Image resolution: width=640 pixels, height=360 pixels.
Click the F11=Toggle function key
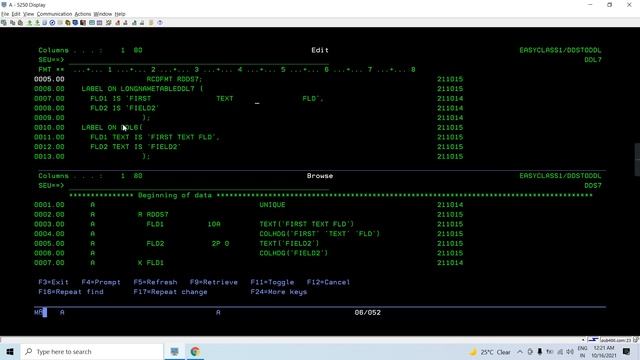(272, 282)
